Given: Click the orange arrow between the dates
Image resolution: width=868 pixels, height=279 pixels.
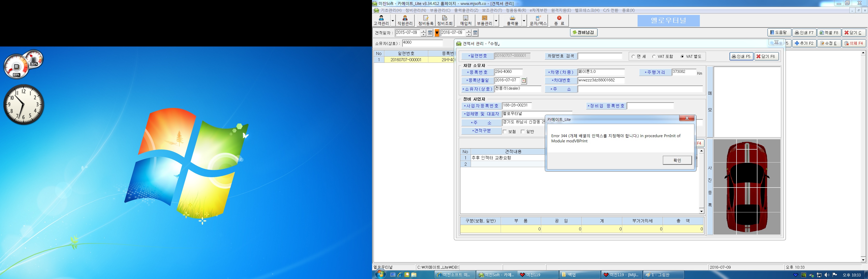Looking at the screenshot, I should click(x=437, y=33).
